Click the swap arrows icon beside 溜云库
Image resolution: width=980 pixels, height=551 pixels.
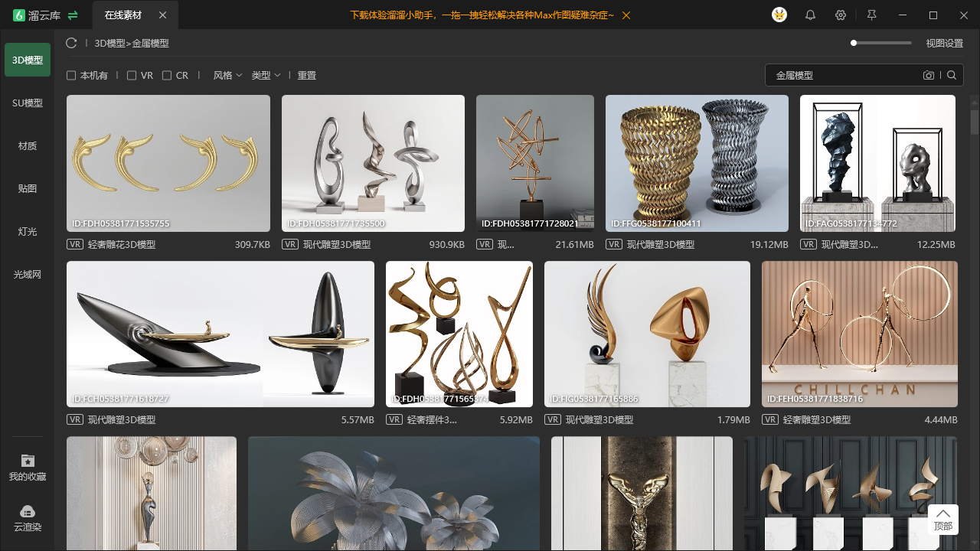pos(73,15)
